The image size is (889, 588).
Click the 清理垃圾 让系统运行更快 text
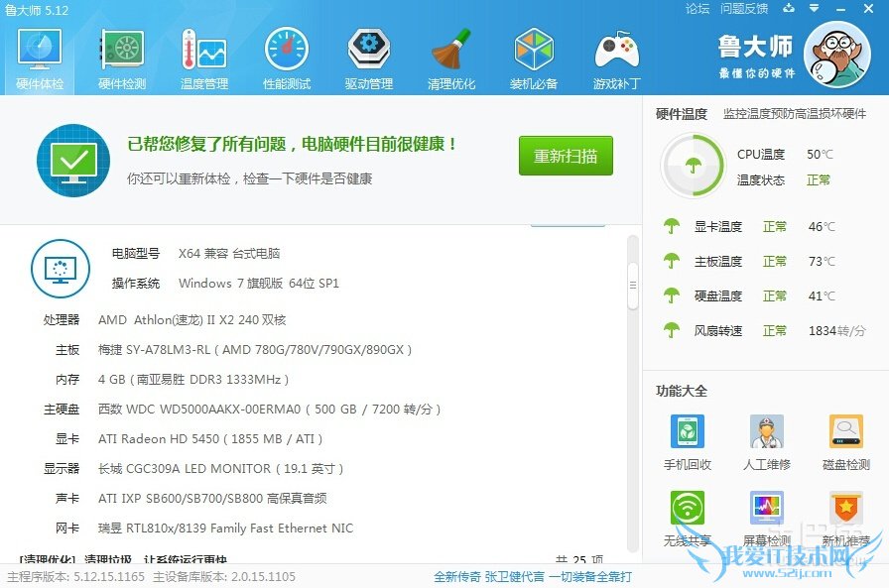[x=156, y=559]
